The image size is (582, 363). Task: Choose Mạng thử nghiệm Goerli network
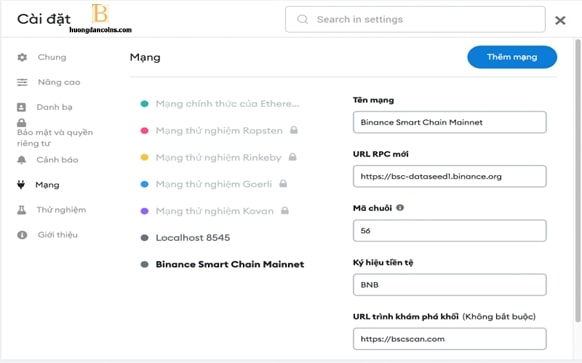pos(214,184)
